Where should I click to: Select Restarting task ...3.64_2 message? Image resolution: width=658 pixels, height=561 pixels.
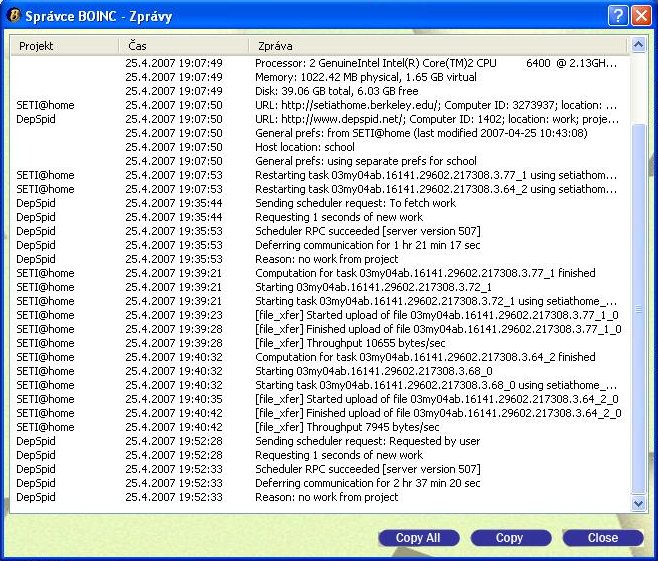tap(319, 189)
